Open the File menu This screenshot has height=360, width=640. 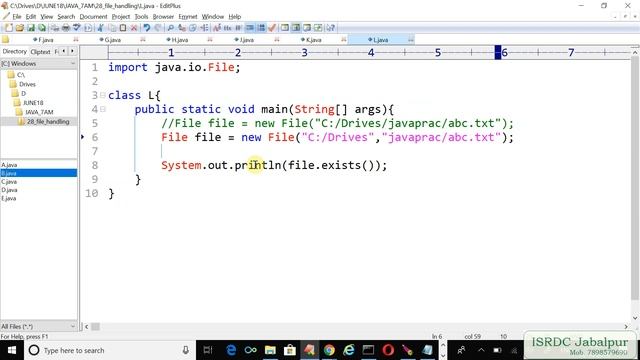coord(17,17)
